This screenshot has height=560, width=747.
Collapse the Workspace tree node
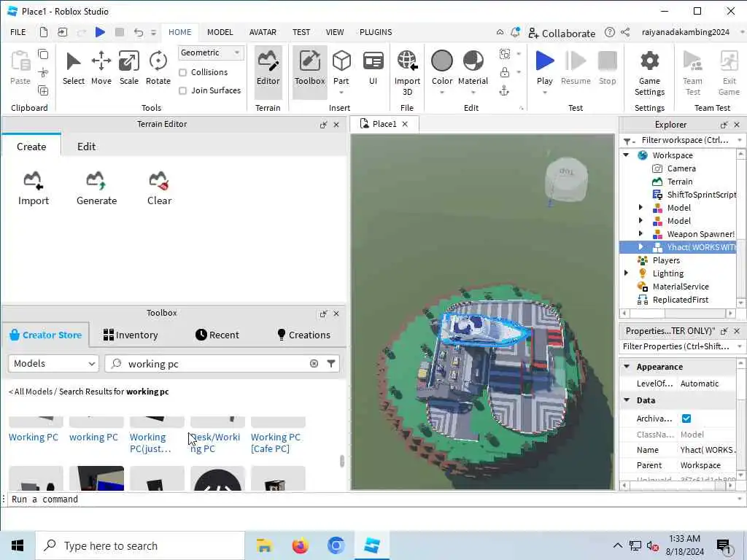coord(627,155)
